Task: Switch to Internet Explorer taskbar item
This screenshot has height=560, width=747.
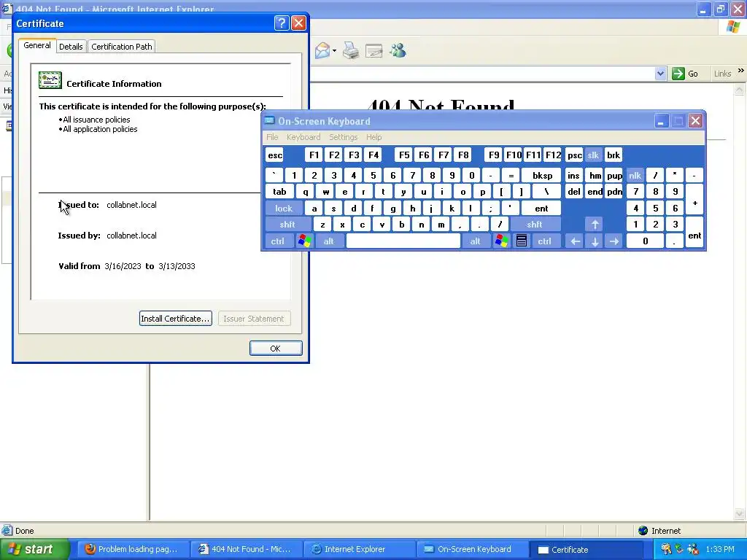Action: [359, 549]
